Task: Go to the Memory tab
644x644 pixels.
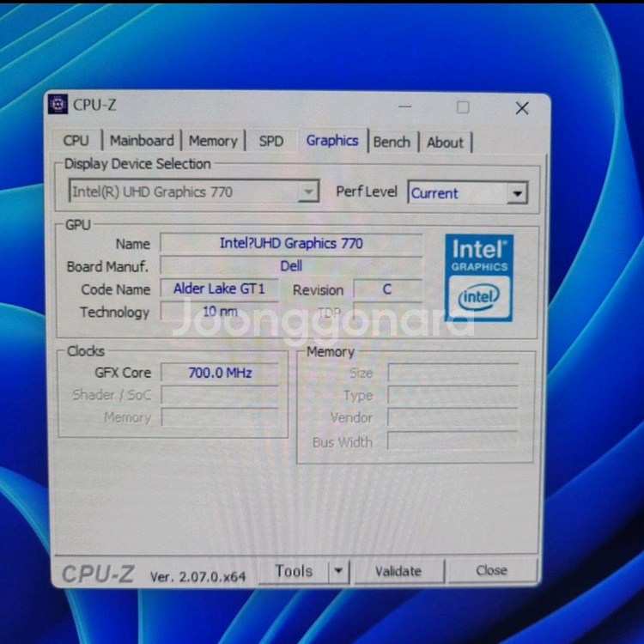Action: click(x=212, y=141)
